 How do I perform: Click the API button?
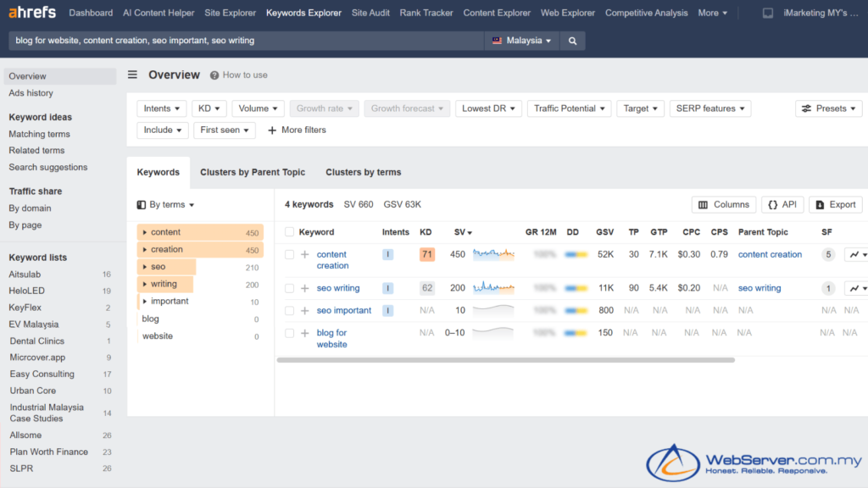click(x=782, y=205)
